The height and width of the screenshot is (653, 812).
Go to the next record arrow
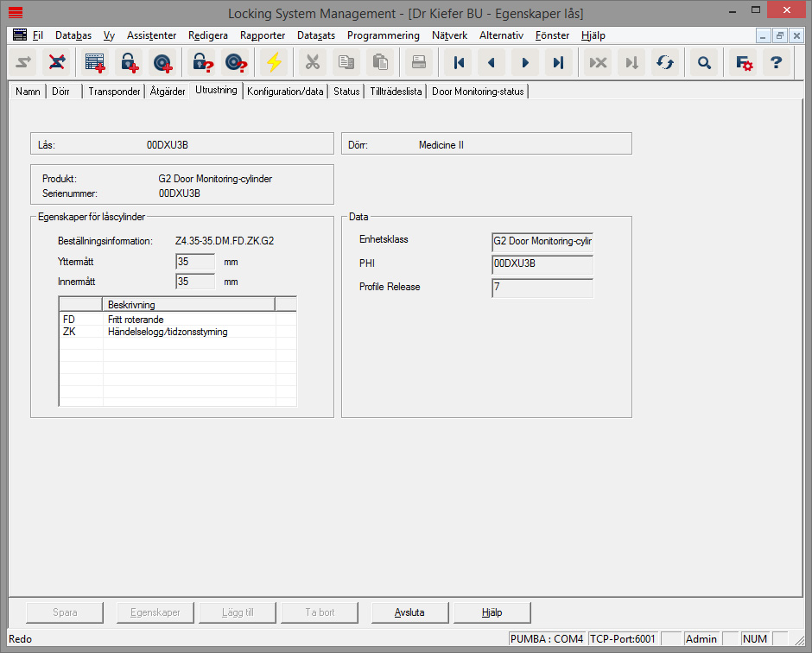tap(524, 62)
